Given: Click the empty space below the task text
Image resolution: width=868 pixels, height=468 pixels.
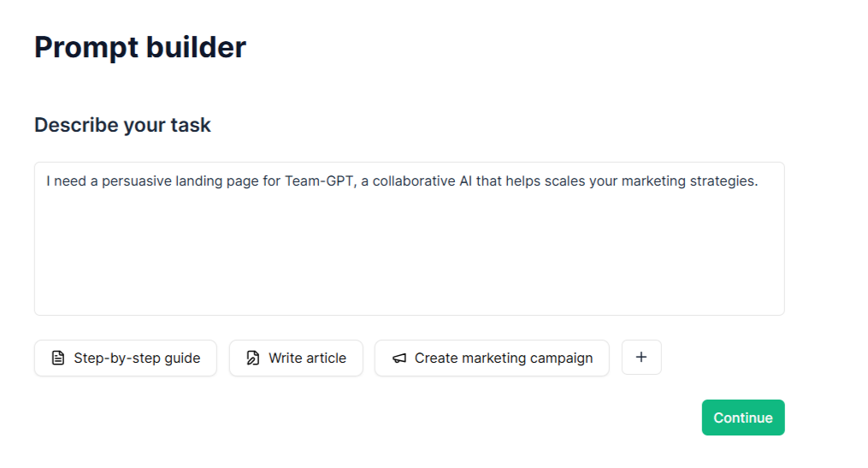Looking at the screenshot, I should tap(409, 255).
